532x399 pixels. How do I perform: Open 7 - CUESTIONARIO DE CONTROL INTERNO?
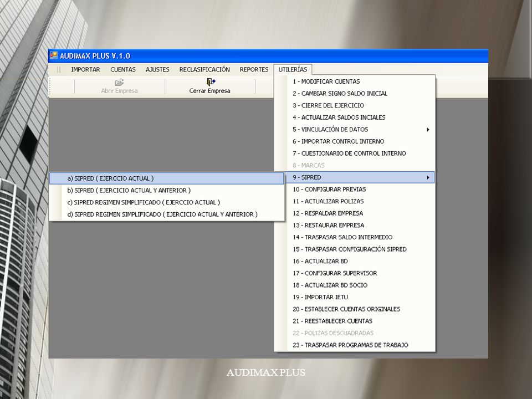[x=355, y=154]
